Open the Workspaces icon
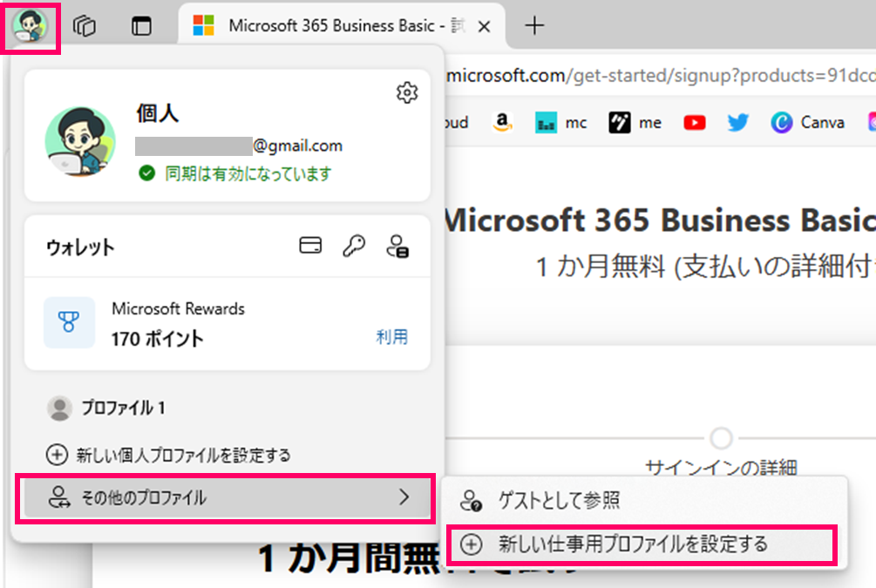Image resolution: width=876 pixels, height=588 pixels. (85, 25)
